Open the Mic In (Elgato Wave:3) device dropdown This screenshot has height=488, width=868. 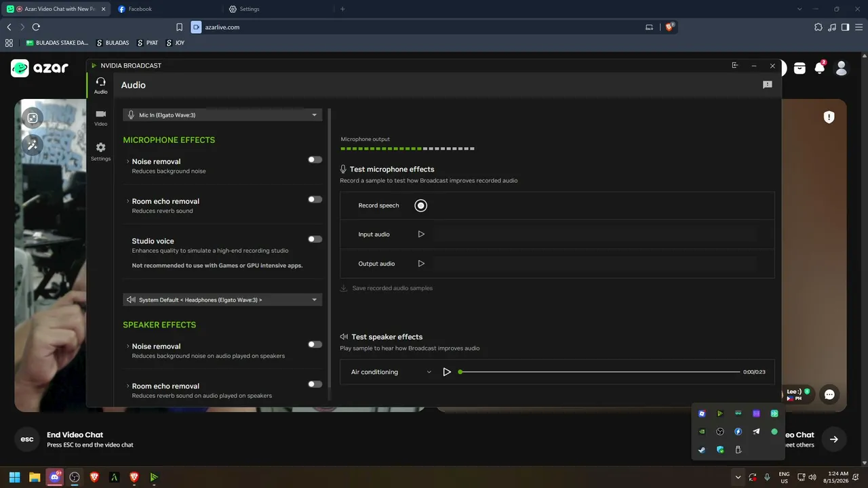tap(222, 115)
